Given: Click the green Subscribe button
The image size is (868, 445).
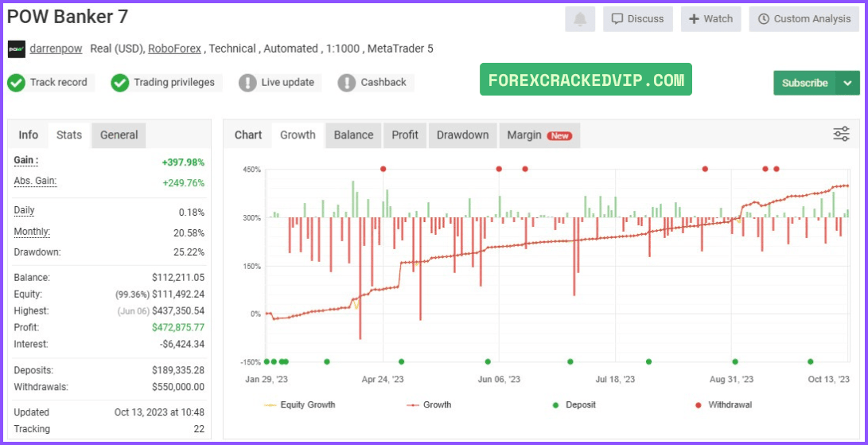Looking at the screenshot, I should (805, 83).
